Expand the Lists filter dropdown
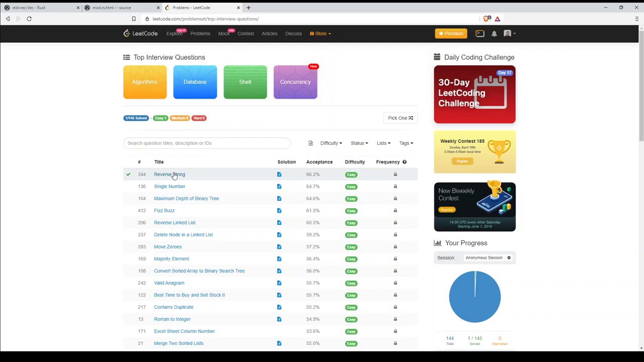644x362 pixels. pos(383,143)
